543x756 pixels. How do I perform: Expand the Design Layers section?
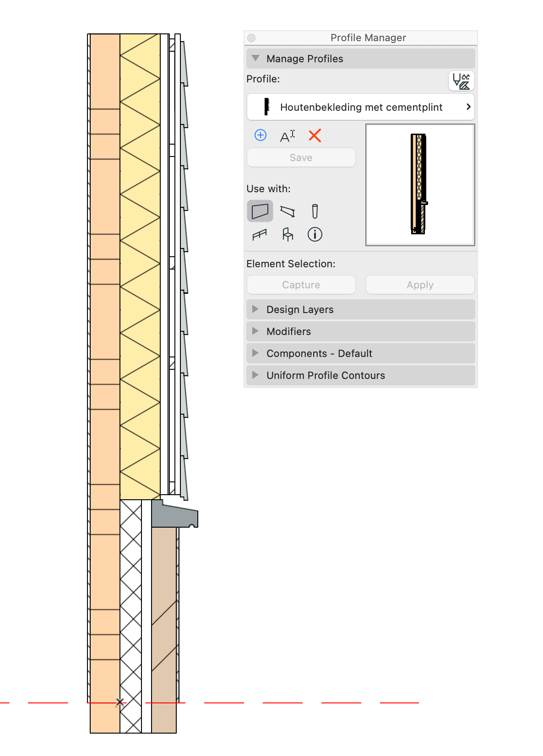(x=361, y=309)
